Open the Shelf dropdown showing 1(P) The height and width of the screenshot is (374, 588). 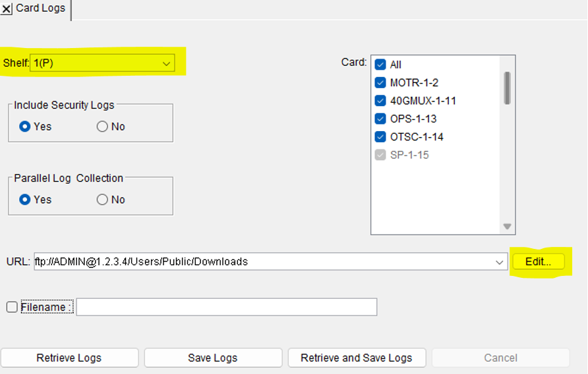pos(102,63)
